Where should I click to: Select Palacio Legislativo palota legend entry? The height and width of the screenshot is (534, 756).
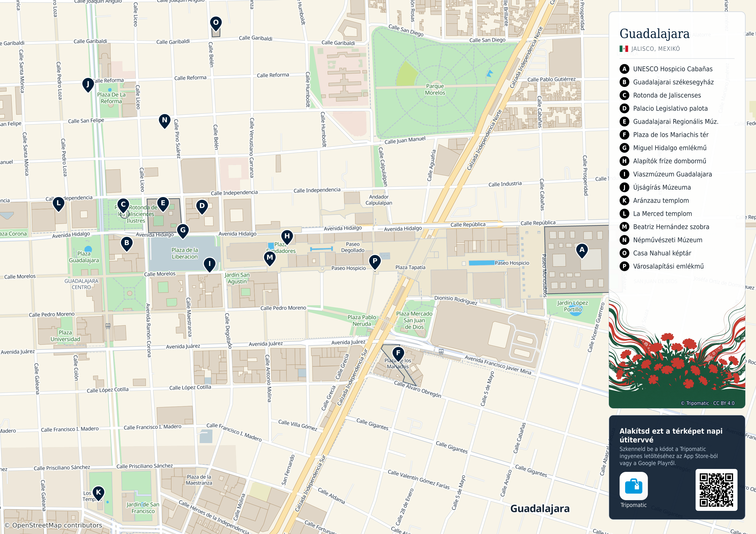coord(663,108)
